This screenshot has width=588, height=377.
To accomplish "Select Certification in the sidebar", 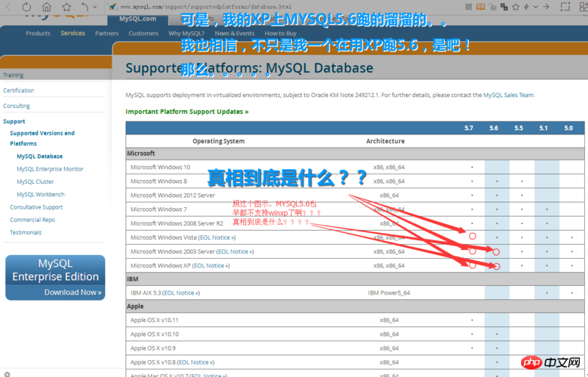I will [18, 90].
